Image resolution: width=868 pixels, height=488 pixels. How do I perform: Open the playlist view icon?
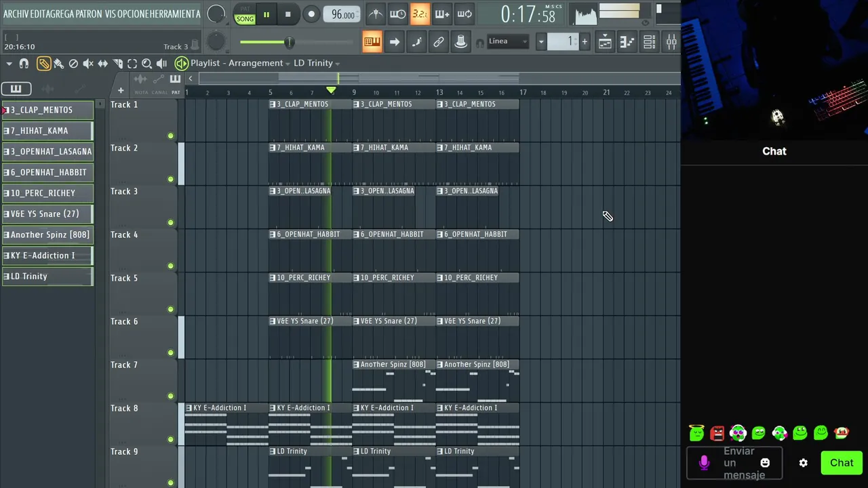pos(605,42)
